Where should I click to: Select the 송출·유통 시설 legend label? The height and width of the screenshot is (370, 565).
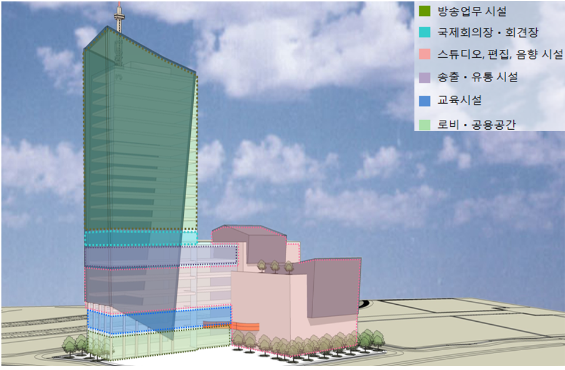click(477, 77)
